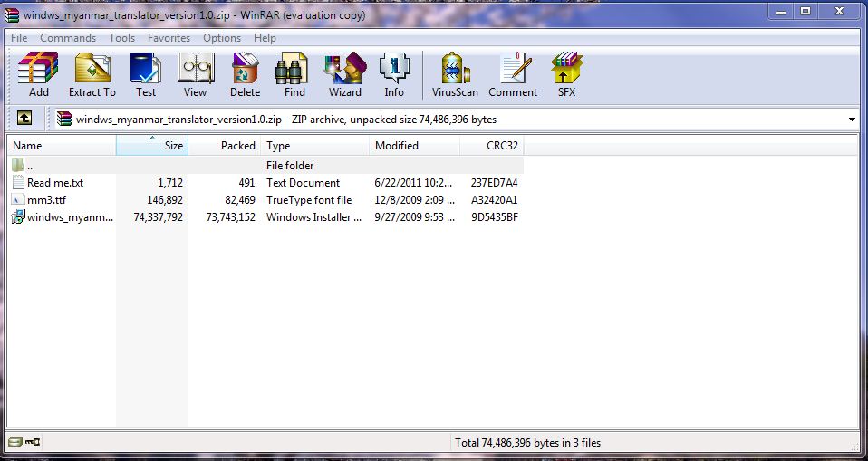
Task: Expand the address bar dropdown arrow
Action: point(852,120)
